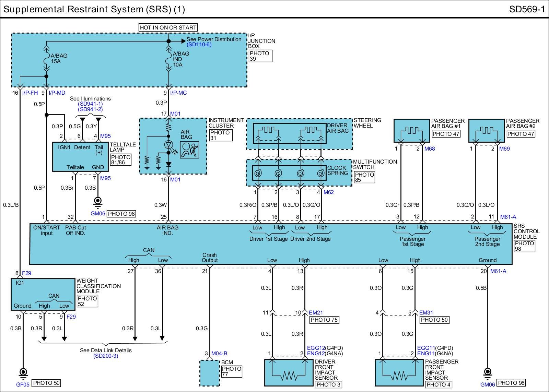Open the SD941-2 illuminations link
Viewport: 549px width, 392px height.
pos(90,109)
